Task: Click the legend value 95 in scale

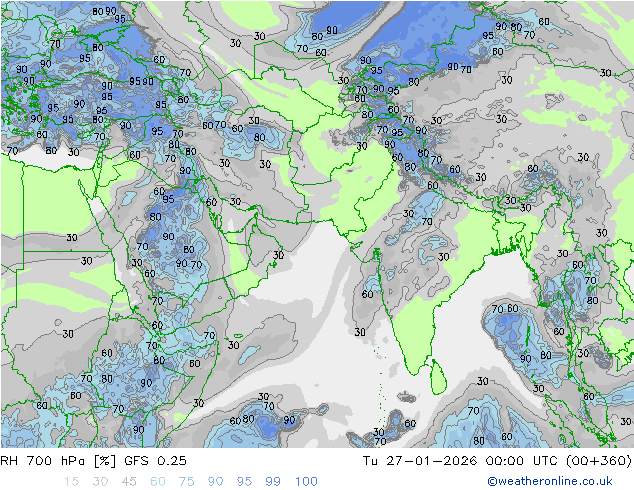Action: tap(244, 482)
